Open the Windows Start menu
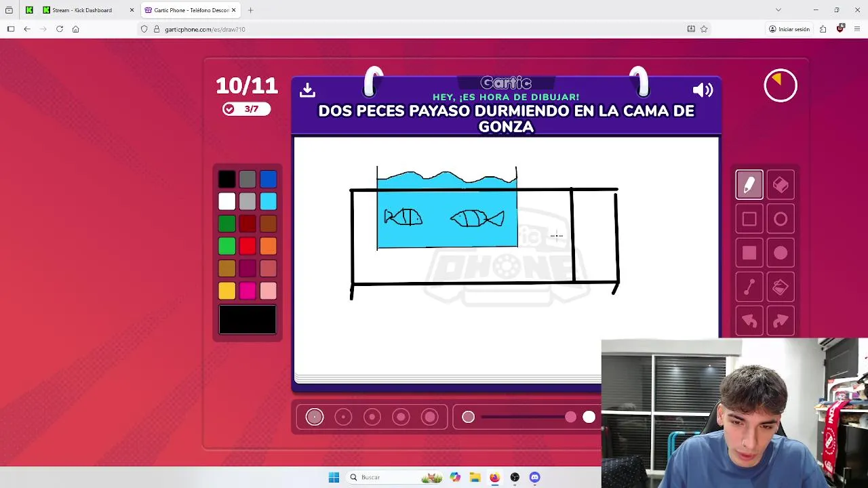868x488 pixels. pyautogui.click(x=334, y=477)
